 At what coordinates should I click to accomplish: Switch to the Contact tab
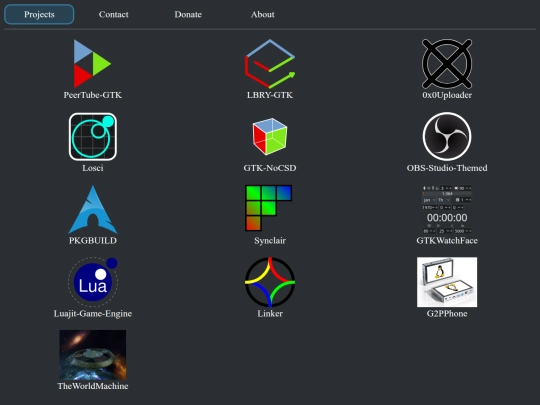[x=114, y=14]
